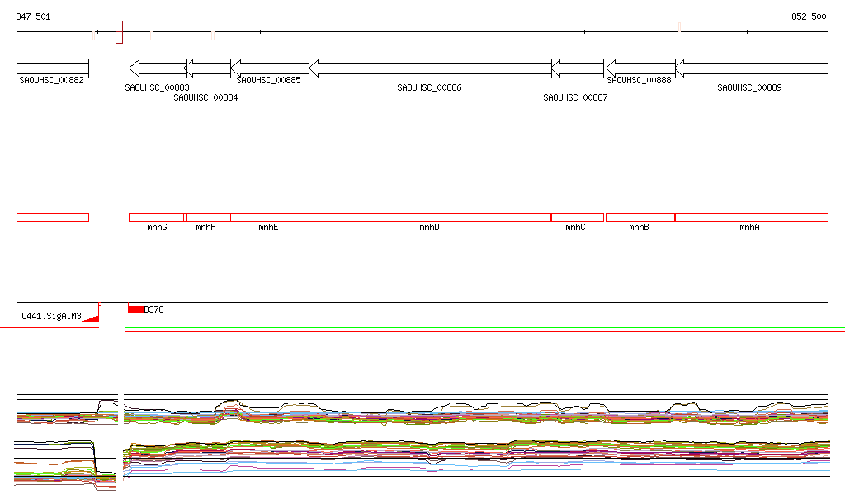845x504 pixels.
Task: Select the mnhD red annotation segment
Action: point(430,217)
